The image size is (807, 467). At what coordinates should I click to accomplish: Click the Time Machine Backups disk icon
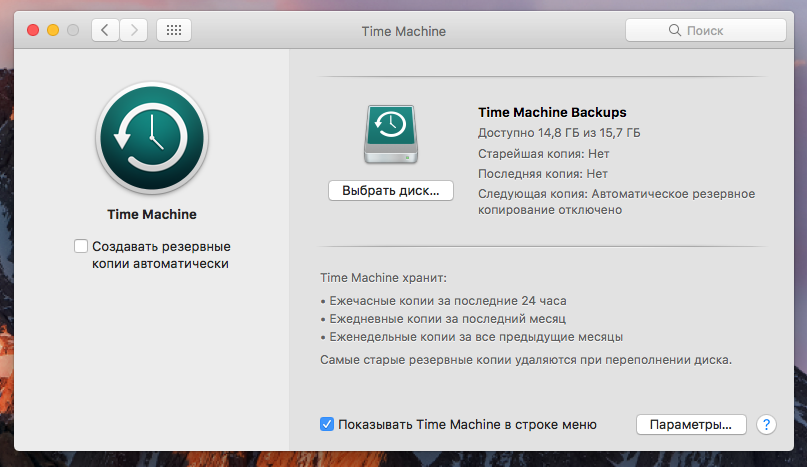click(x=391, y=134)
